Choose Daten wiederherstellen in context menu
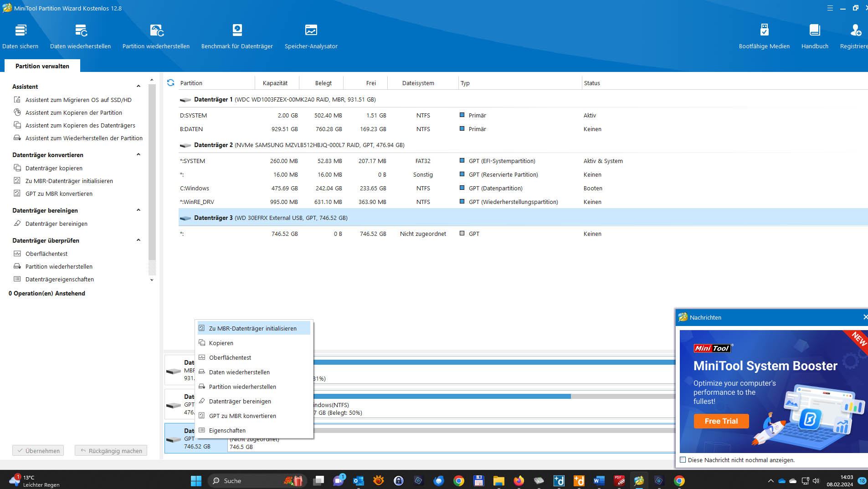 254,372
